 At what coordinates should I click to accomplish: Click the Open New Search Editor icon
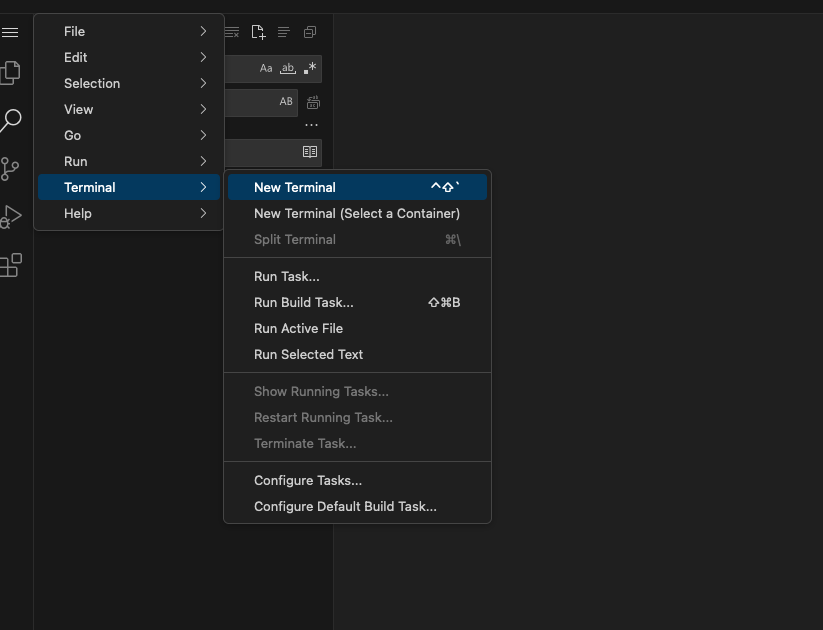[x=258, y=32]
